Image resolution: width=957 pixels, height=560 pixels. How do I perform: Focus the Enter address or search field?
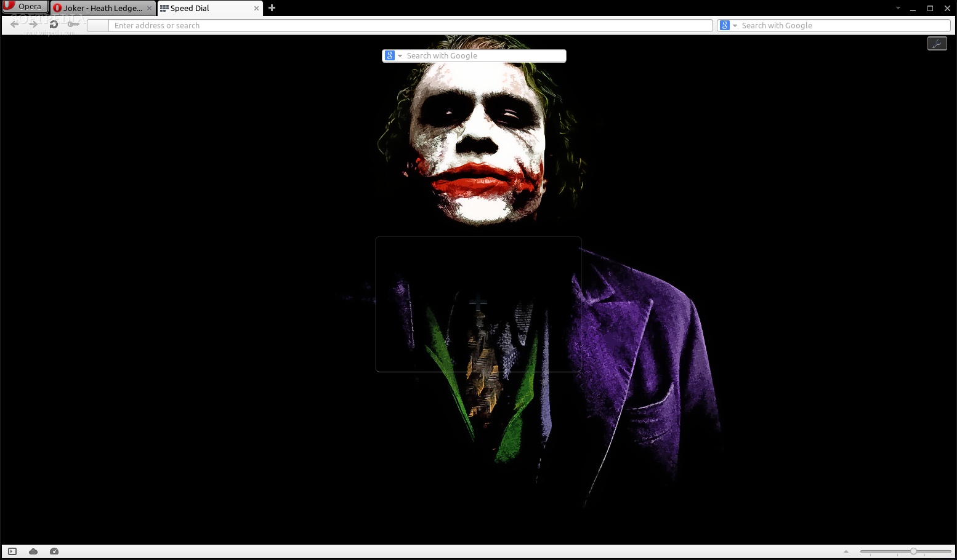[406, 25]
